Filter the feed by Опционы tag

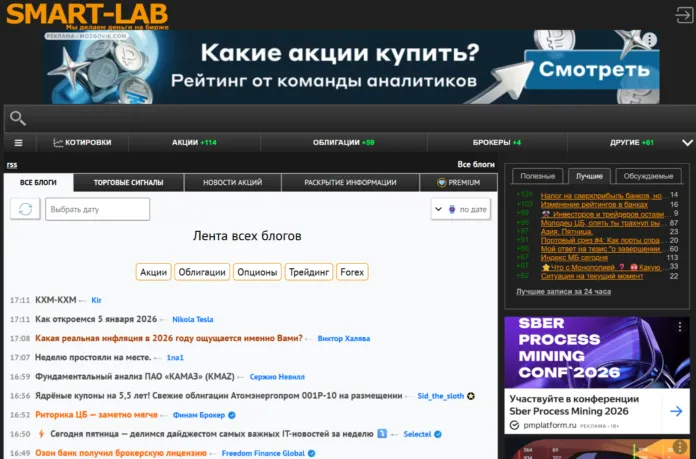[x=257, y=272]
